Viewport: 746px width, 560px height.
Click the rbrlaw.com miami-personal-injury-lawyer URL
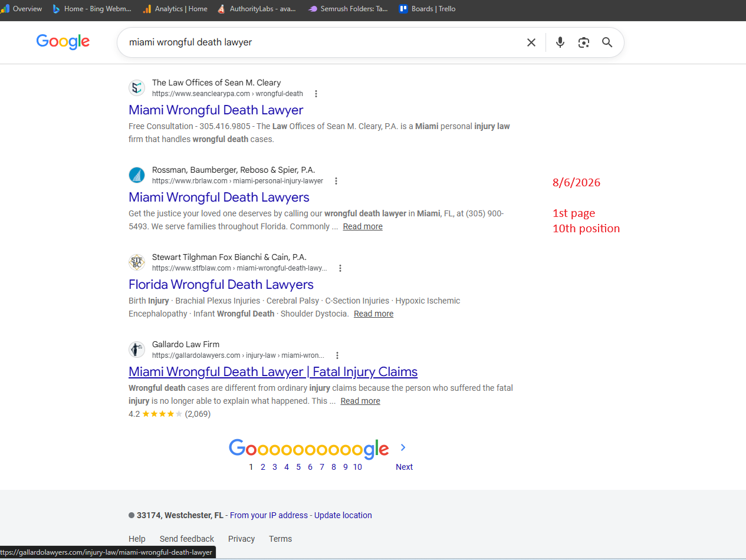(238, 181)
